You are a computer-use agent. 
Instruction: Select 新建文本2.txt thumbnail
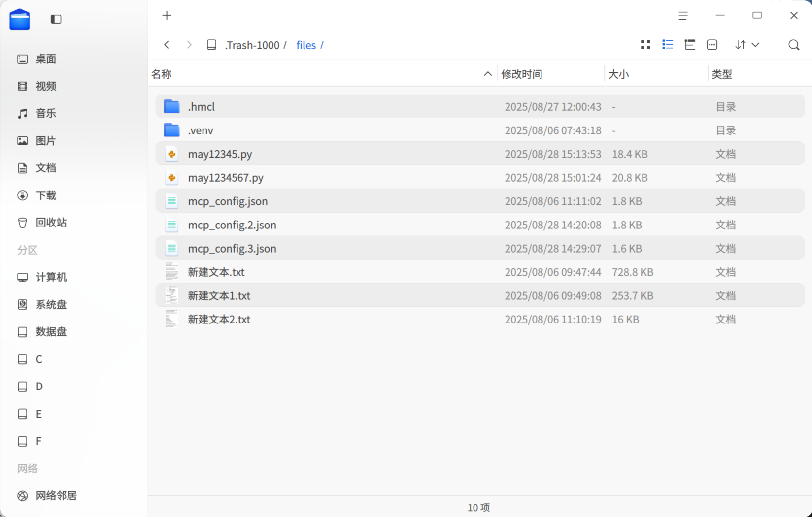pos(171,319)
